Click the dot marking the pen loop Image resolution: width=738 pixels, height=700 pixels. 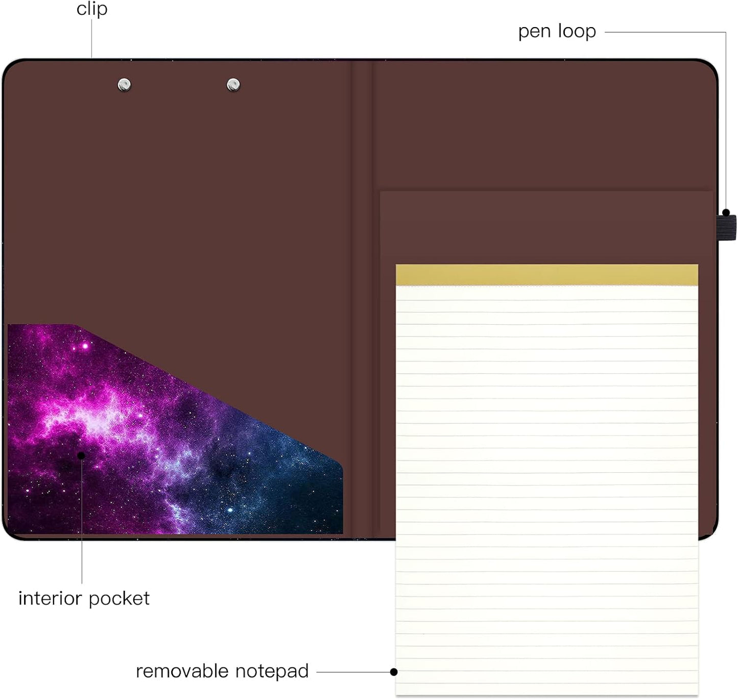726,212
